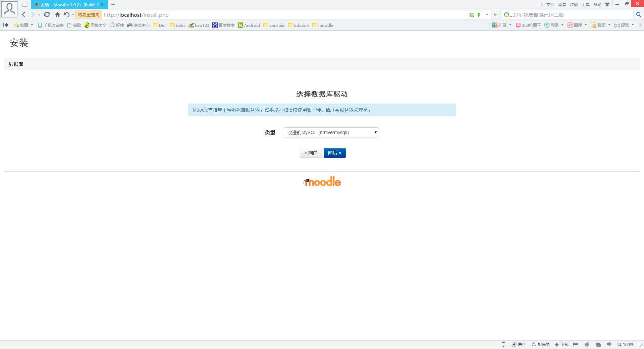Open the Links bookmark folder
This screenshot has width=644, height=349.
tap(177, 25)
